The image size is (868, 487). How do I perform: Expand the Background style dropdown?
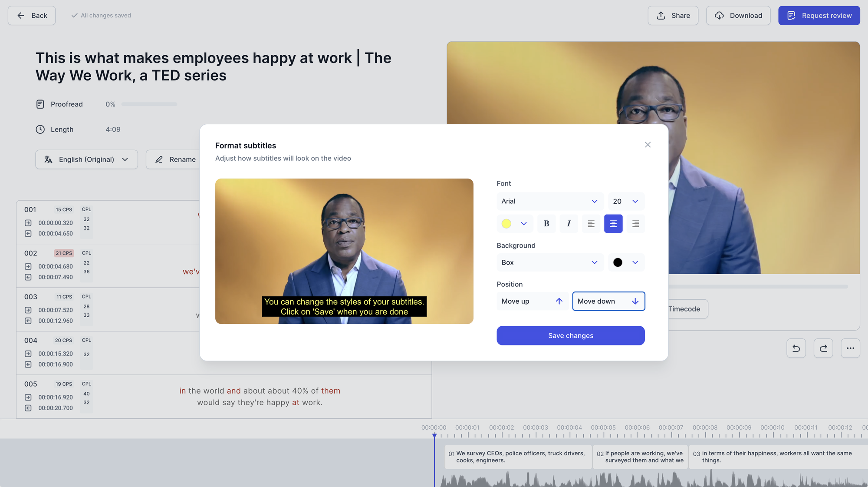(x=549, y=262)
